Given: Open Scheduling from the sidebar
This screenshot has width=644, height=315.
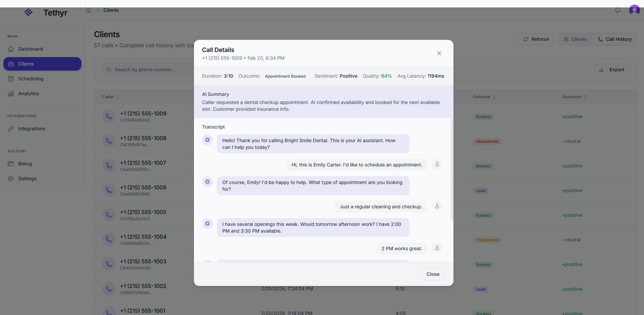Looking at the screenshot, I should 30,79.
